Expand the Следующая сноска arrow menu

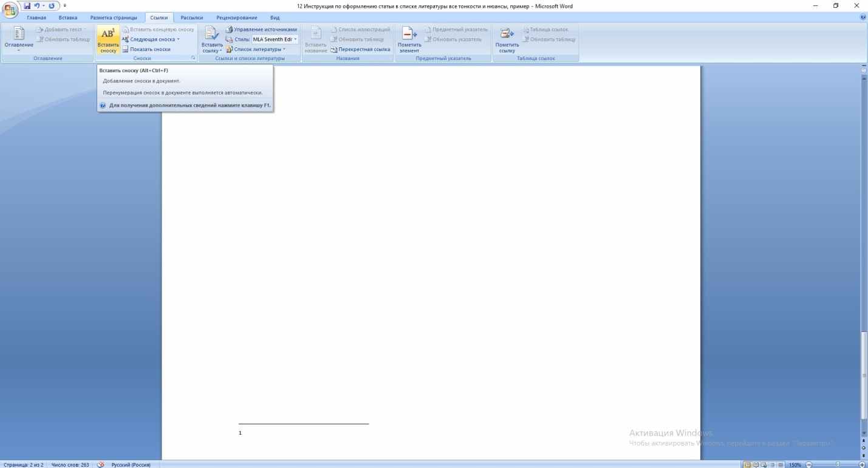179,39
